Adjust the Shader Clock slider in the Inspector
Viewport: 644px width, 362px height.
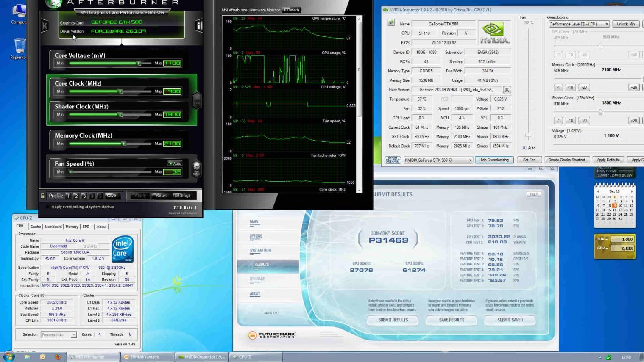(x=600, y=112)
